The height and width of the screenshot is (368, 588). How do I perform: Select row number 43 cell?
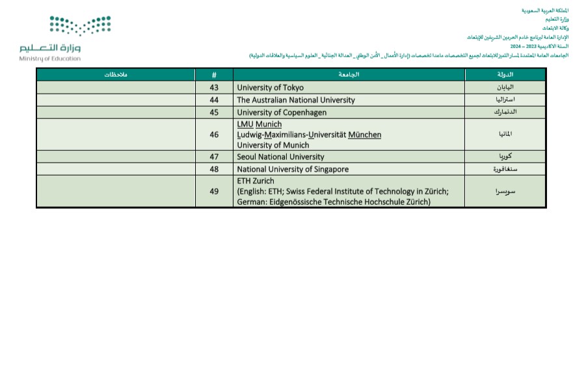214,88
